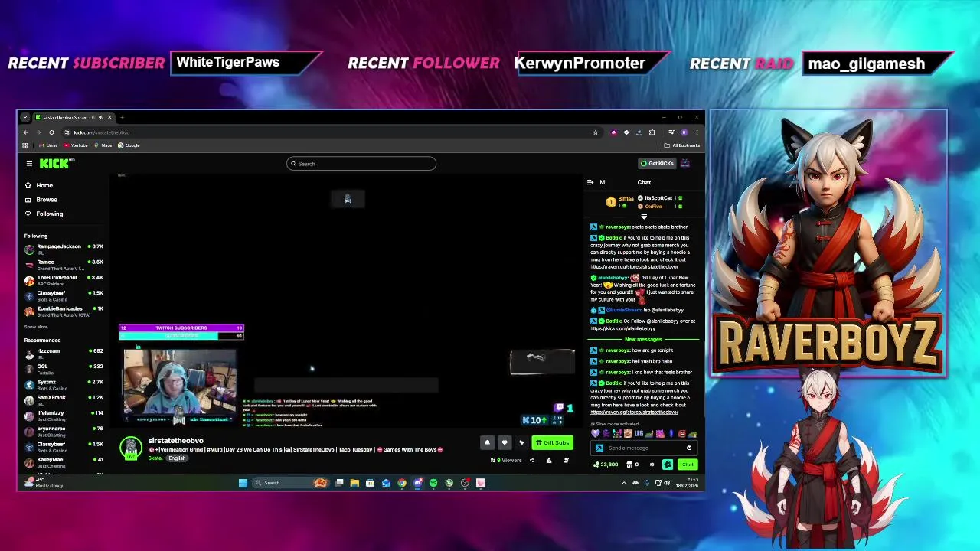Open Chrome three-dot menu
The width and height of the screenshot is (980, 551).
697,132
